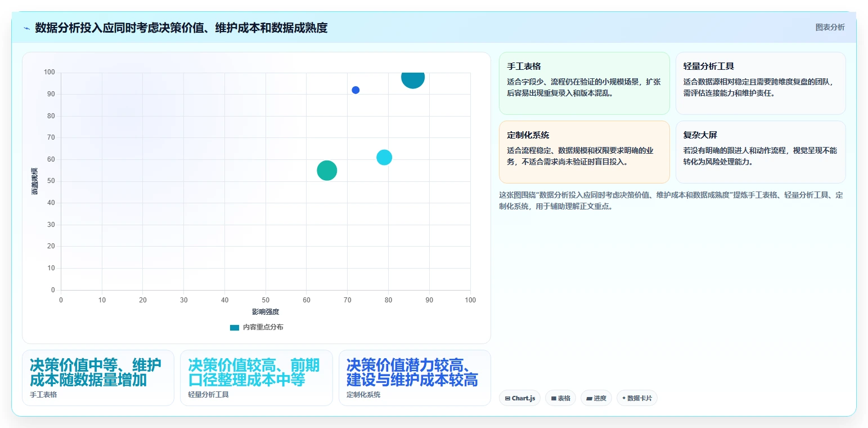Click the star icon in 数据卡片 chip
The image size is (868, 428).
[x=624, y=398]
